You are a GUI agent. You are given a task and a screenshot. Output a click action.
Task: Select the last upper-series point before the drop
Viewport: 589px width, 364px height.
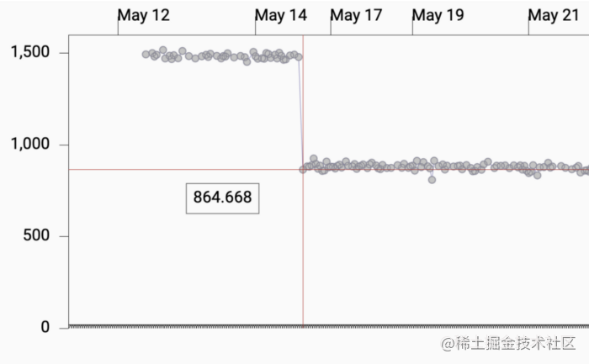(299, 57)
